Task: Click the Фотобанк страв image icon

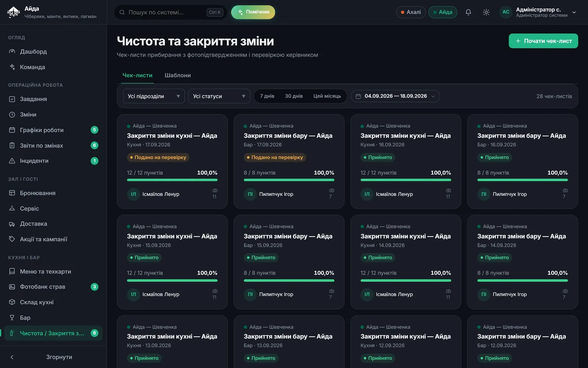Action: [12, 287]
